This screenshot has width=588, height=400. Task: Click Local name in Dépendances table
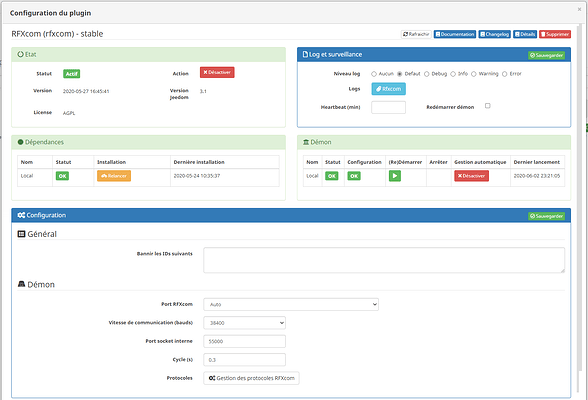(x=27, y=176)
